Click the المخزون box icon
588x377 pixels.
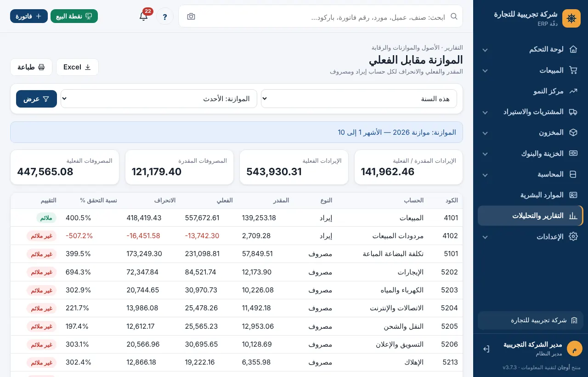(573, 132)
